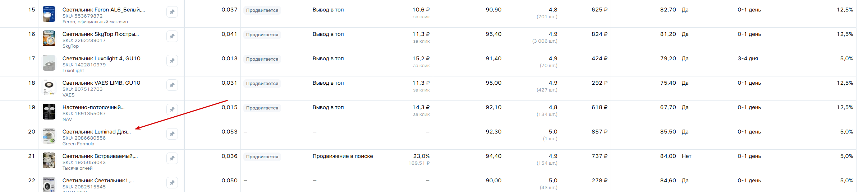The height and width of the screenshot is (192, 868).
Task: Select Продвижение в поиске in row 21
Action: pos(343,156)
